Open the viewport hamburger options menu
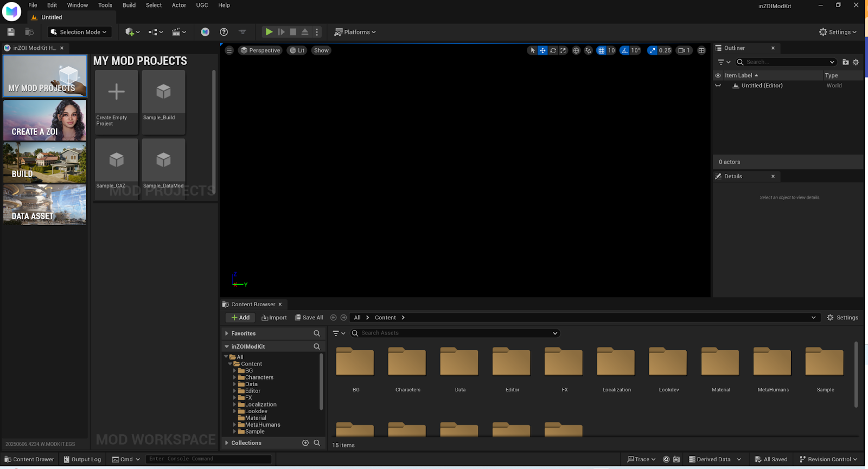 coord(229,50)
